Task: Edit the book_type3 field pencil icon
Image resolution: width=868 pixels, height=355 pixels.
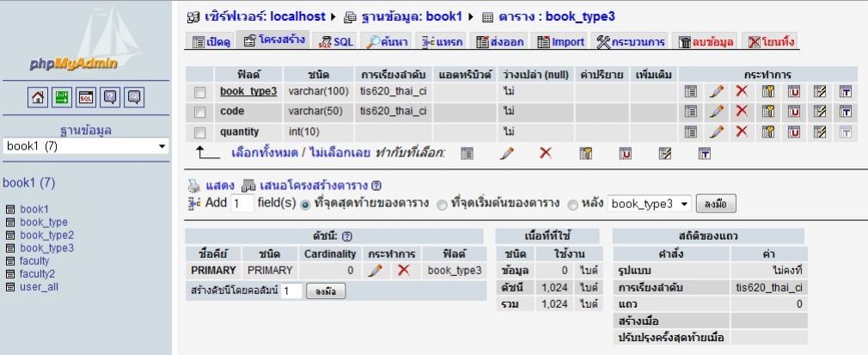Action: tap(717, 91)
